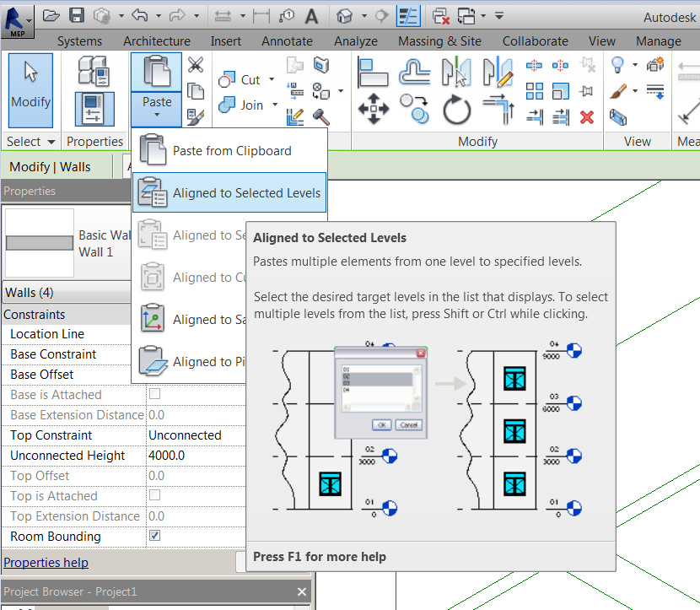Open the Redo history dropdown arrow
The height and width of the screenshot is (610, 700).
(197, 16)
